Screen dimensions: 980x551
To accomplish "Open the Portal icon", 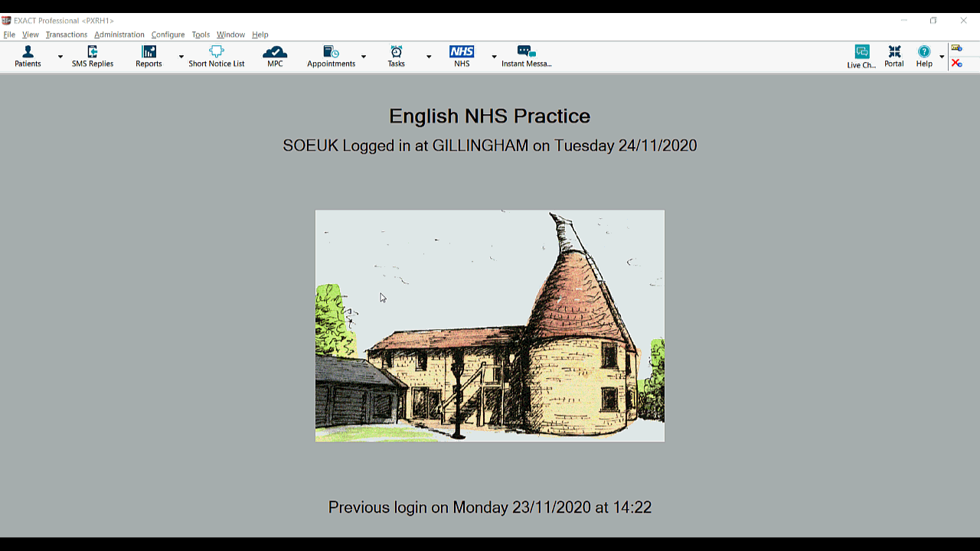I will click(x=894, y=57).
